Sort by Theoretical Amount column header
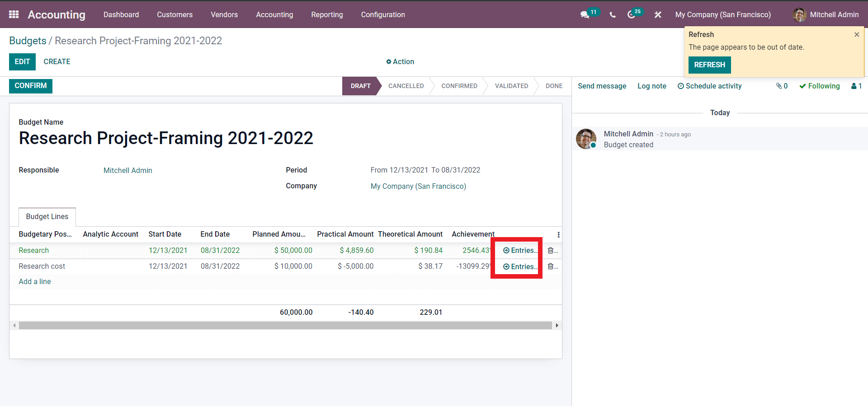The width and height of the screenshot is (868, 406). [x=410, y=234]
